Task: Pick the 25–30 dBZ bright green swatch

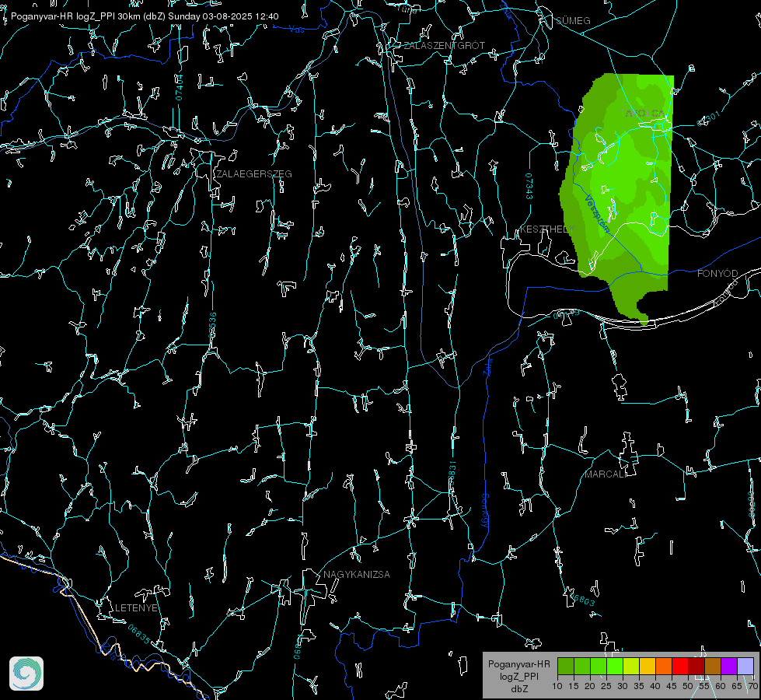Action: 615,667
